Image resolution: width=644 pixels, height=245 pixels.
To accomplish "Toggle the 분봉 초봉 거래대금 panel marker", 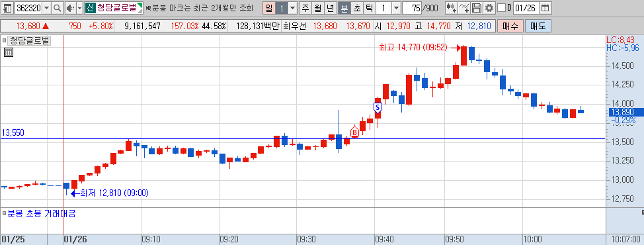I will coord(5,213).
